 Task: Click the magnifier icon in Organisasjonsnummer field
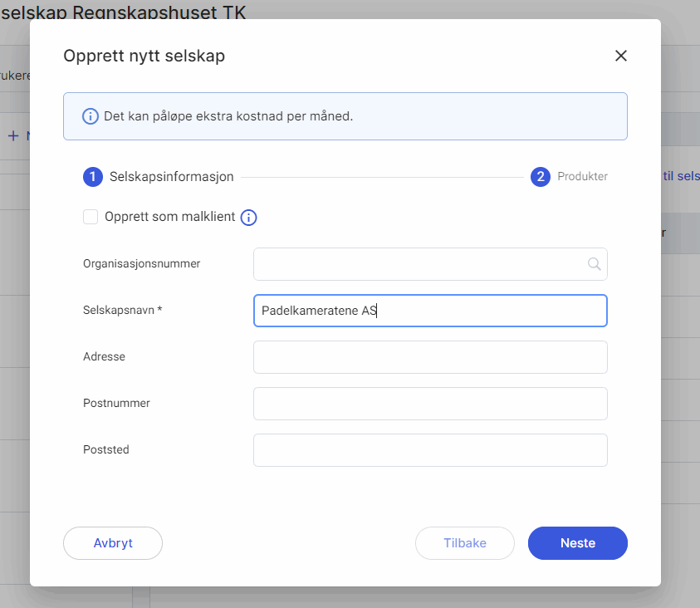594,264
